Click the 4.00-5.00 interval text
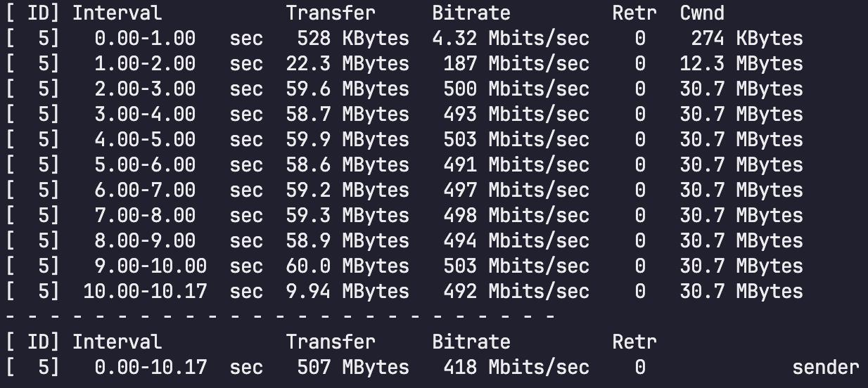 coord(145,139)
